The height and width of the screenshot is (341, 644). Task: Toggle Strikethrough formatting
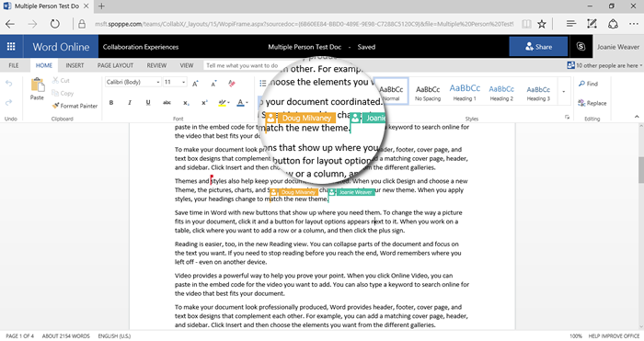(x=167, y=103)
